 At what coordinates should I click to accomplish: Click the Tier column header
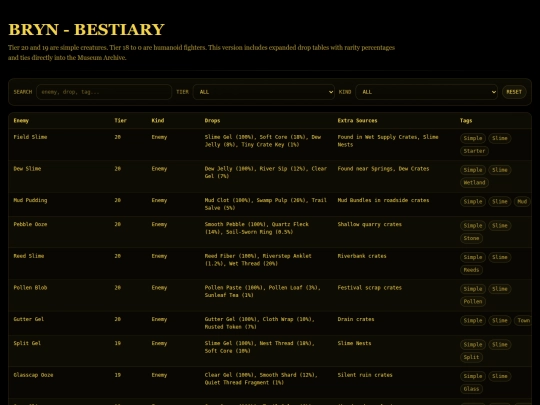click(121, 121)
